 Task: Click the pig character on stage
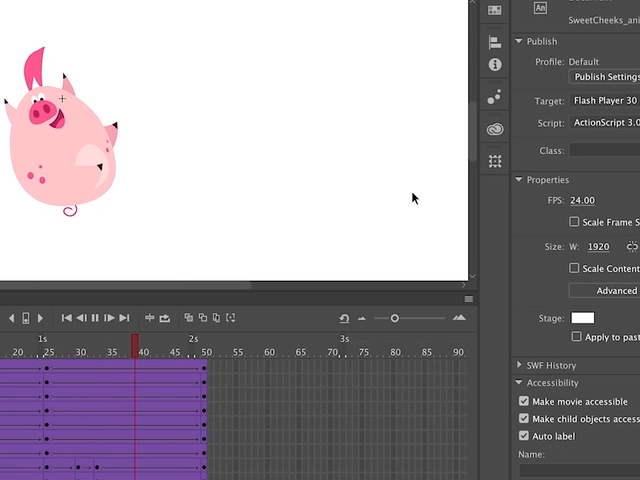coord(61,135)
